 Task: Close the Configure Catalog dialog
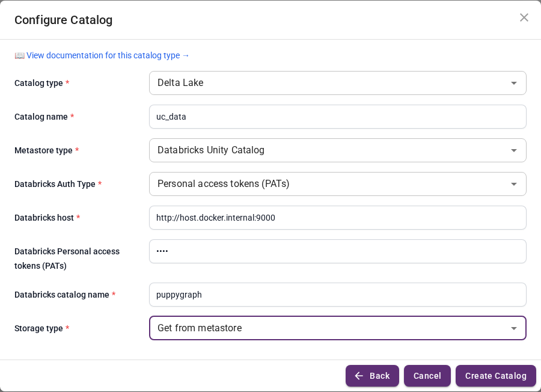pyautogui.click(x=524, y=17)
